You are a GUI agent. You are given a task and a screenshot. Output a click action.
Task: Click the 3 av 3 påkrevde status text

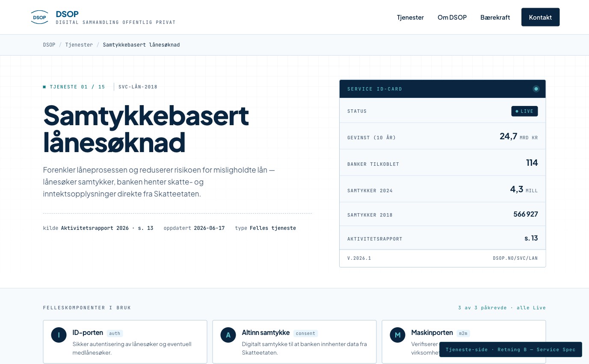[502, 308]
